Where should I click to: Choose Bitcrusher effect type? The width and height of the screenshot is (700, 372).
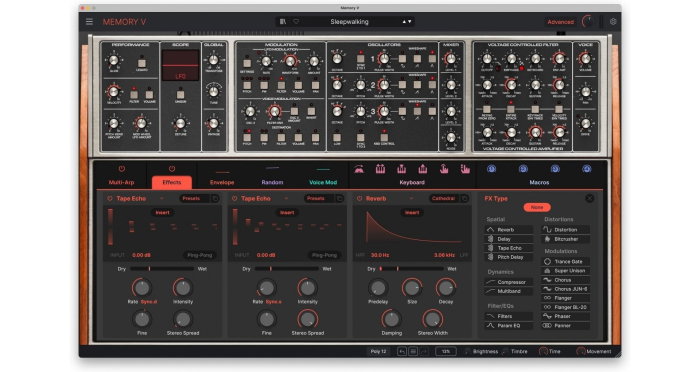[x=566, y=239]
